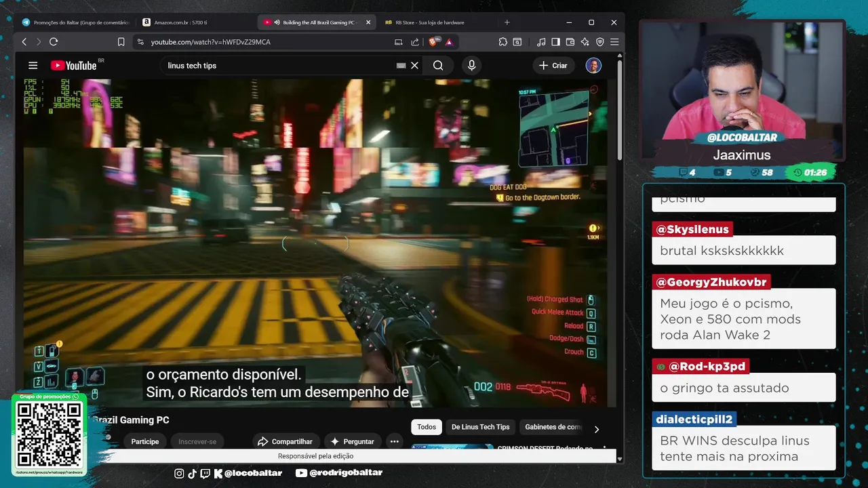The width and height of the screenshot is (868, 488).
Task: Click the Criar button on YouTube
Action: [x=553, y=66]
